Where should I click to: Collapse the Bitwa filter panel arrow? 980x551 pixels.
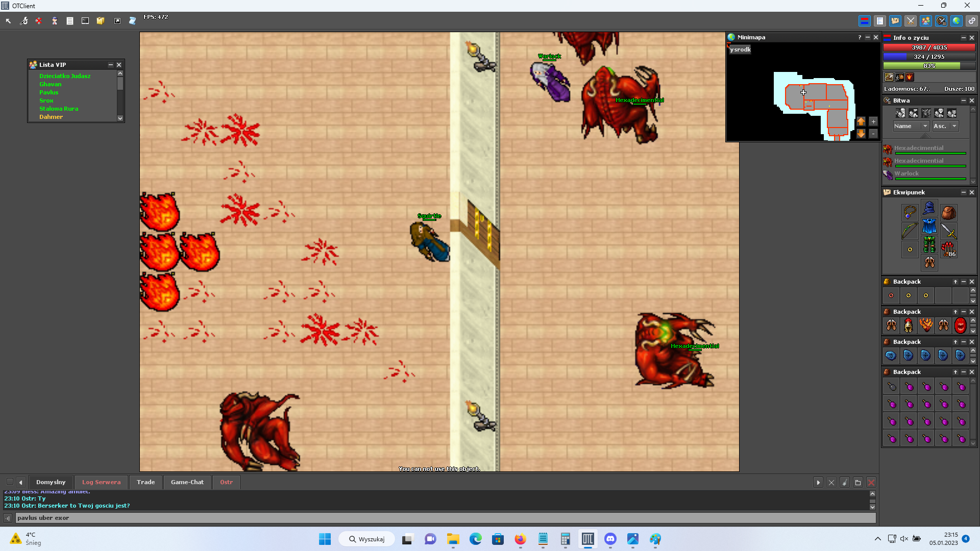click(925, 136)
